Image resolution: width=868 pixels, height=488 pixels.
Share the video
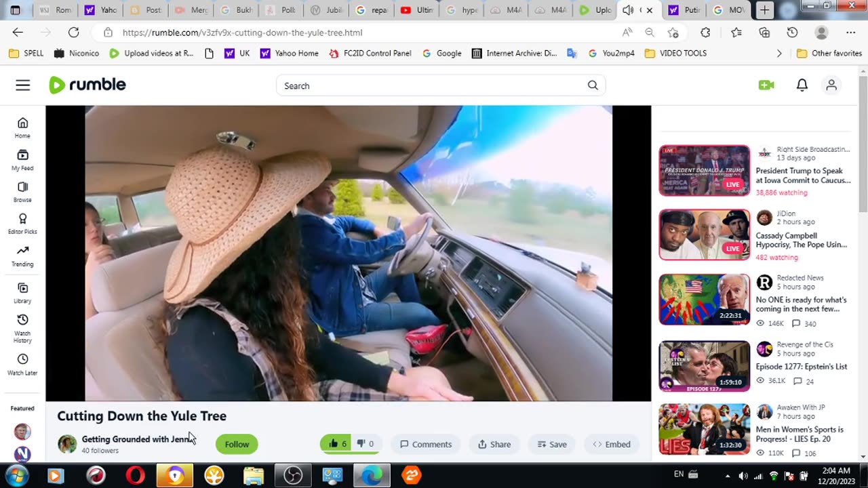[x=494, y=444]
